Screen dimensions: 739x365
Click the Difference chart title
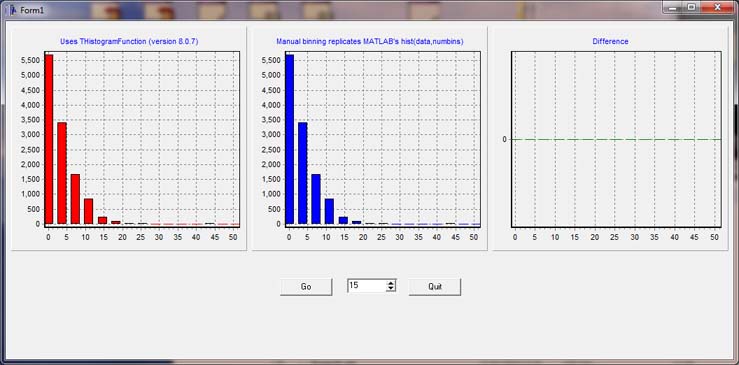point(610,41)
